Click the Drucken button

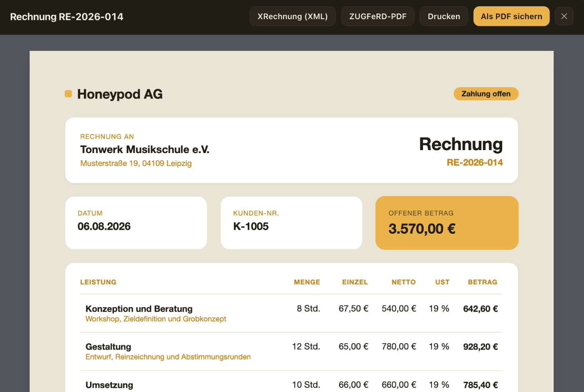point(444,16)
